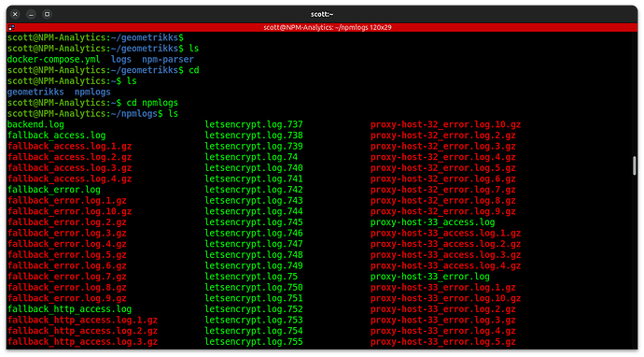Image resolution: width=644 pixels, height=357 pixels.
Task: Select fallback_http_access.log.3.gz entry
Action: click(x=82, y=342)
